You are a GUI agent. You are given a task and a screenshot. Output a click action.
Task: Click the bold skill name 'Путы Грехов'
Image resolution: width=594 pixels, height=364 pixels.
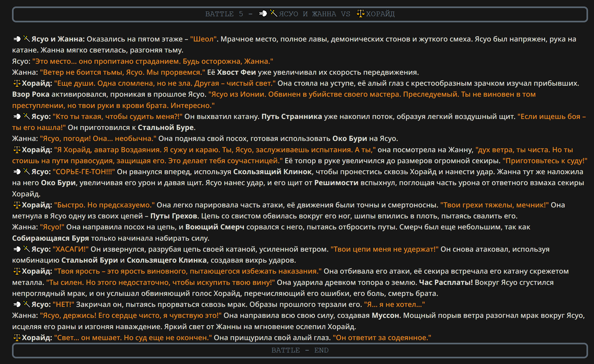point(174,216)
